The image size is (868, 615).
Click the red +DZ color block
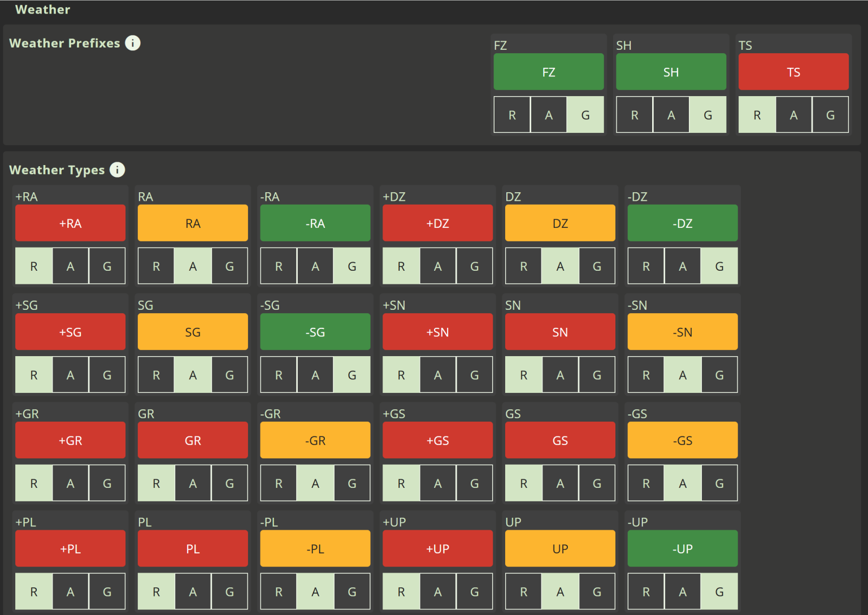coord(437,223)
